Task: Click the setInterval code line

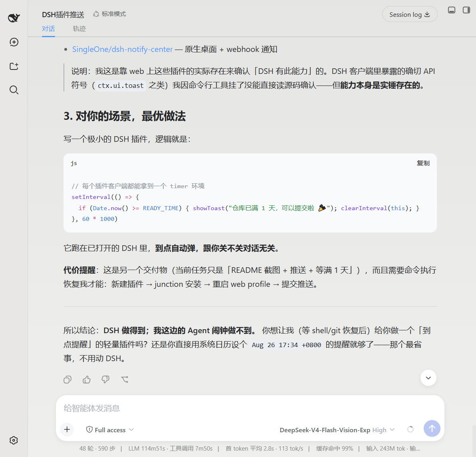Action: (x=105, y=197)
